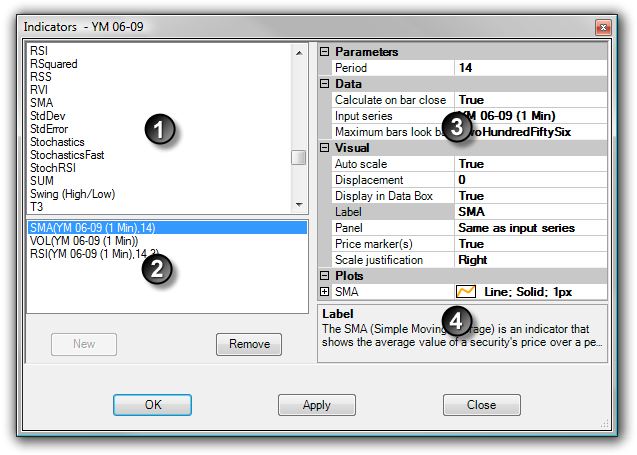This screenshot has width=637, height=455.
Task: Collapse the Visual property group
Action: point(324,148)
